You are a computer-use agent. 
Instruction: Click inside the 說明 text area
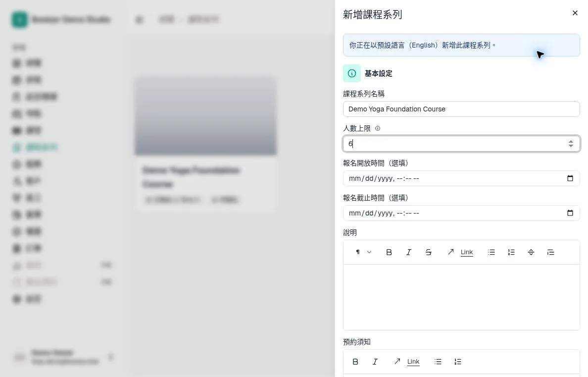click(x=461, y=297)
